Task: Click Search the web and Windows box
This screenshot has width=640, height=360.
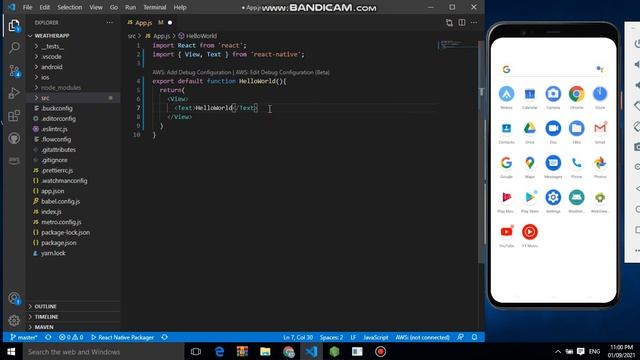Action: 103,351
